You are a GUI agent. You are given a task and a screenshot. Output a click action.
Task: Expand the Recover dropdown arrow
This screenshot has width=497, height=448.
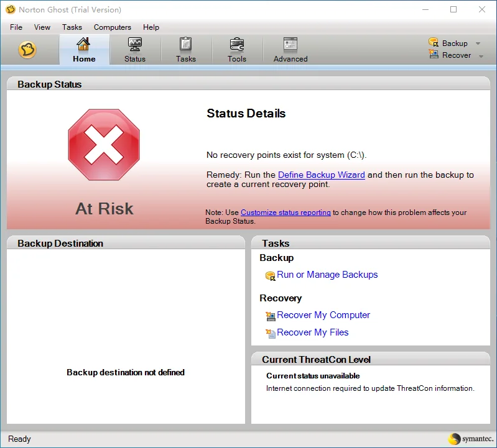481,57
